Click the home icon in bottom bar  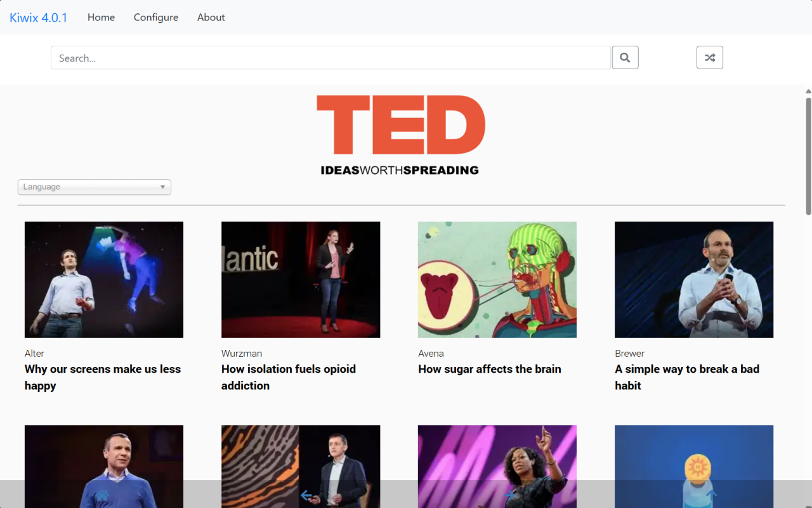[102, 495]
